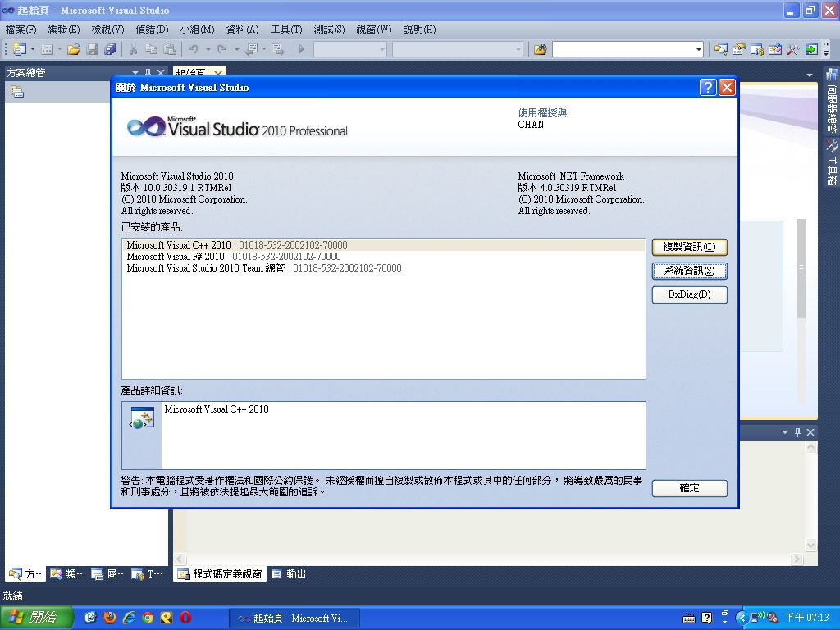Click the Navigate Forward toolbar icon

tap(278, 49)
